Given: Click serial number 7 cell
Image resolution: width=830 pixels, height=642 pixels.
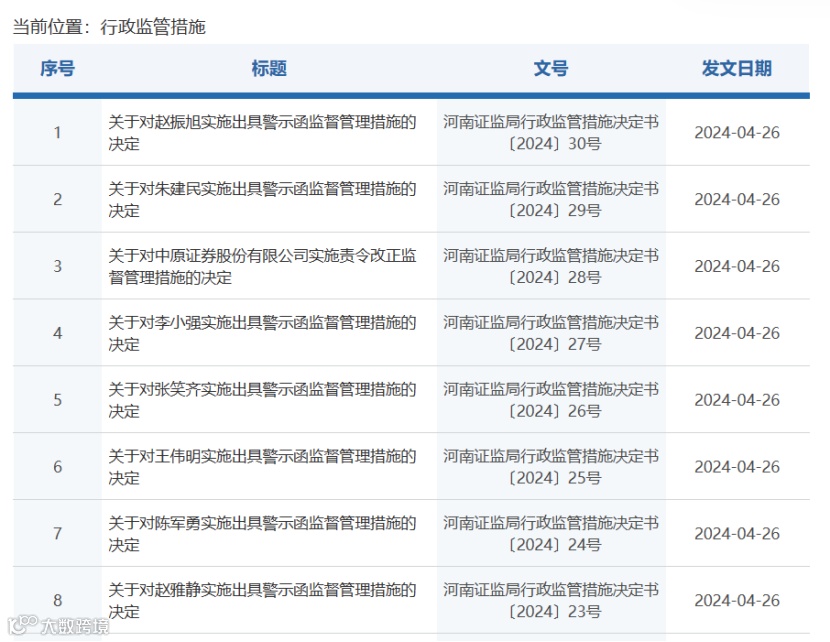Looking at the screenshot, I should click(x=57, y=534).
